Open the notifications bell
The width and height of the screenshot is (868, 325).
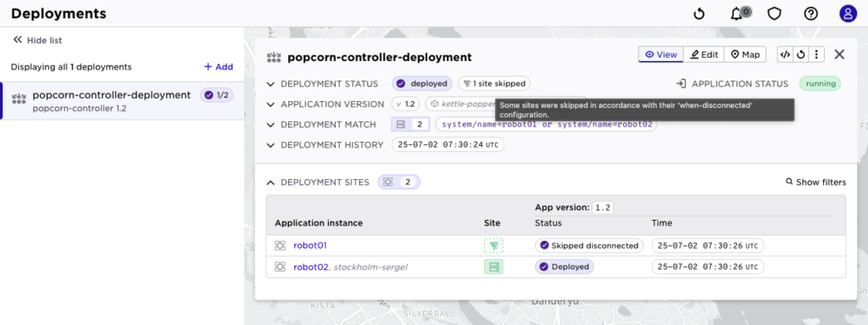(737, 14)
